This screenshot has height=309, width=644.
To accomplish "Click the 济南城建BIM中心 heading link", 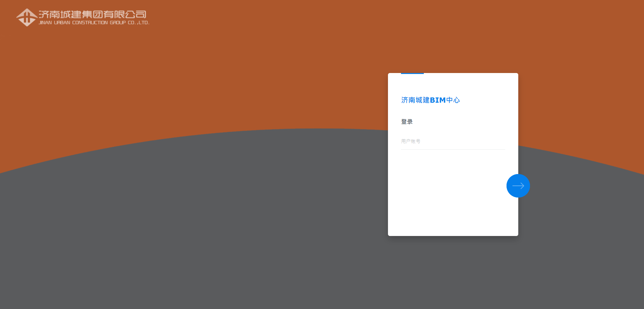I will (x=430, y=100).
